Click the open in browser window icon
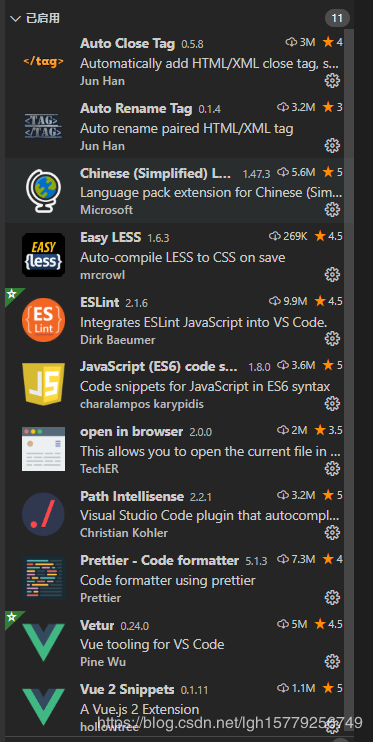This screenshot has height=742, width=373. pyautogui.click(x=43, y=449)
